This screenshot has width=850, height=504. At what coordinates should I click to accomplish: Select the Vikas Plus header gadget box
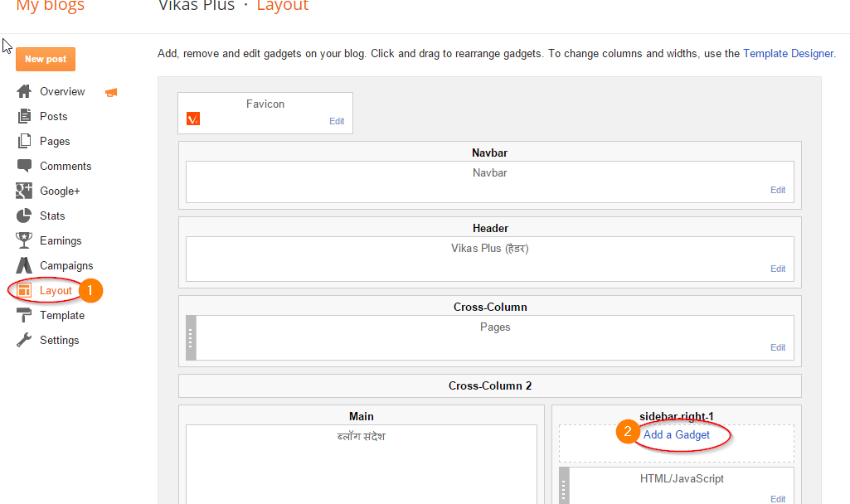(x=490, y=259)
